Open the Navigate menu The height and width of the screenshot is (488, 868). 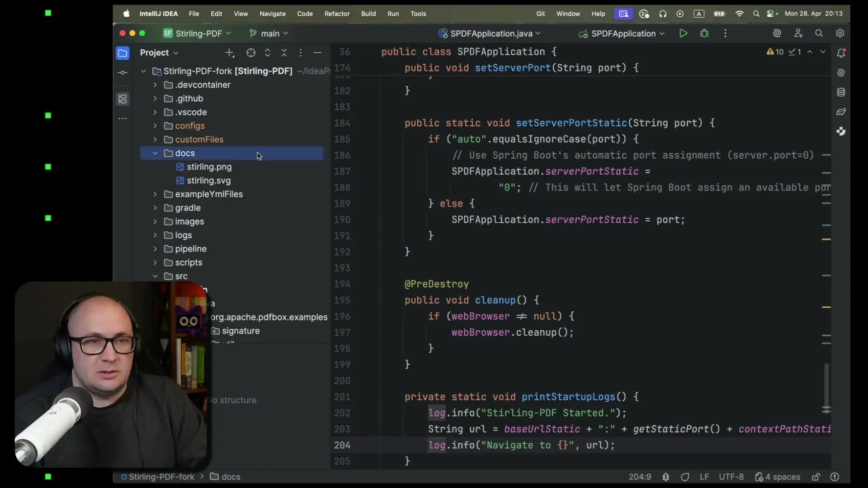pyautogui.click(x=273, y=14)
